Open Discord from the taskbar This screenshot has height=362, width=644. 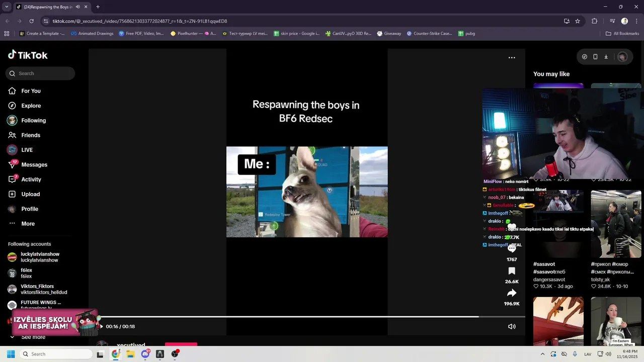tap(145, 354)
